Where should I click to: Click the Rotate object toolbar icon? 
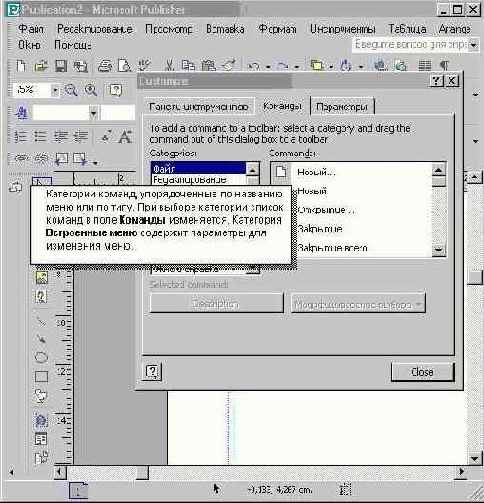[346, 65]
